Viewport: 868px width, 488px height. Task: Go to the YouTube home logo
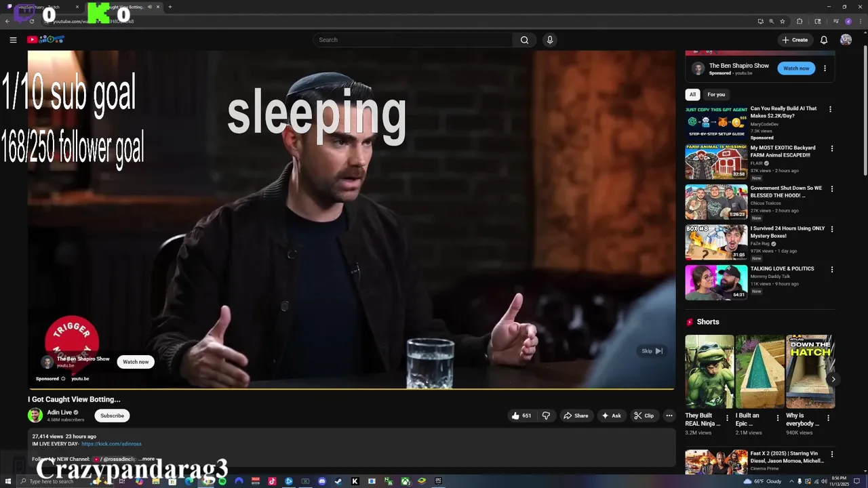point(45,39)
